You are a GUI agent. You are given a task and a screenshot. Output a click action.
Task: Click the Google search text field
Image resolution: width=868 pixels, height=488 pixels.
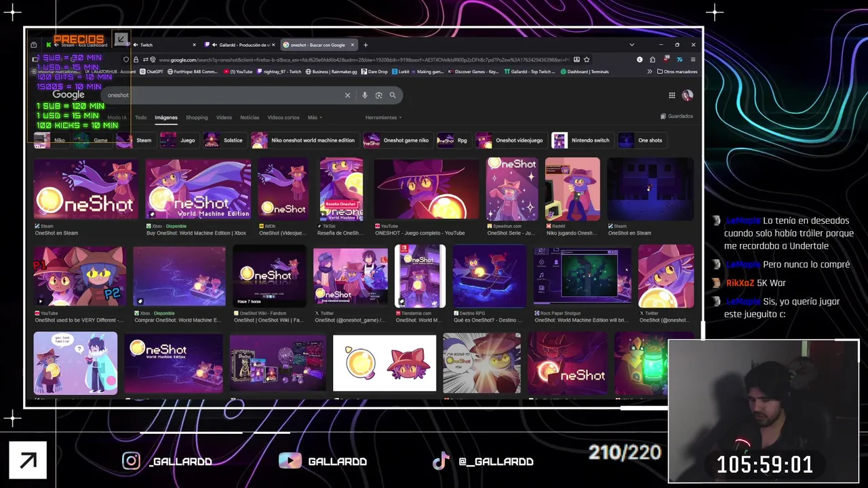click(224, 96)
